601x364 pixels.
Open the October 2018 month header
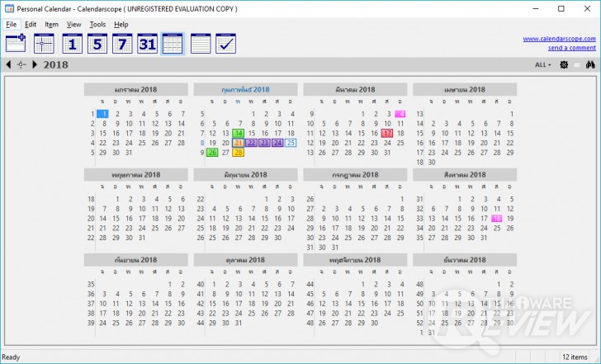pos(246,260)
